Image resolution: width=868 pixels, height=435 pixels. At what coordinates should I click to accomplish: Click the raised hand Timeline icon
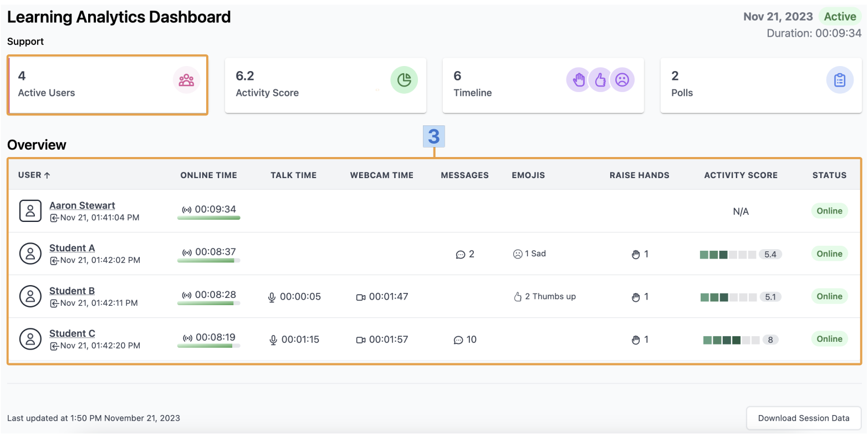click(x=579, y=80)
